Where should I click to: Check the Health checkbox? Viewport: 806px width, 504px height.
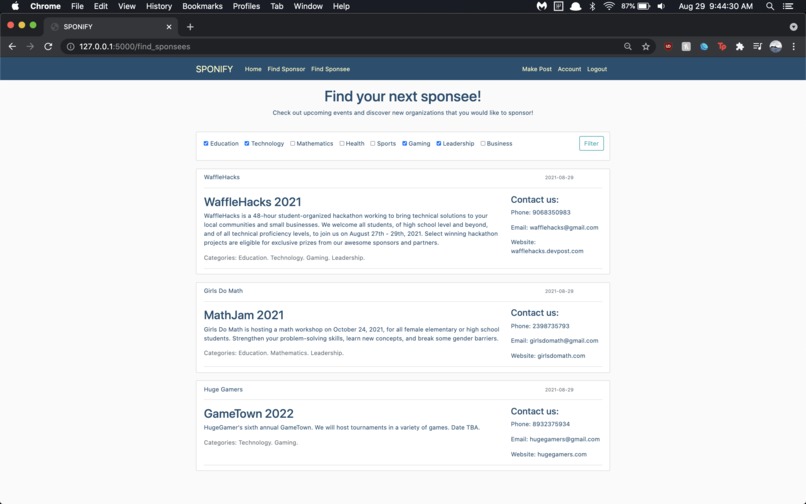tap(342, 143)
